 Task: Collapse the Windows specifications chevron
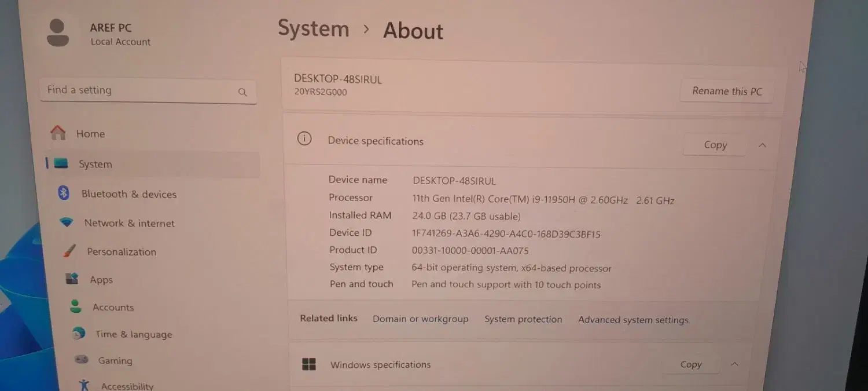click(734, 364)
